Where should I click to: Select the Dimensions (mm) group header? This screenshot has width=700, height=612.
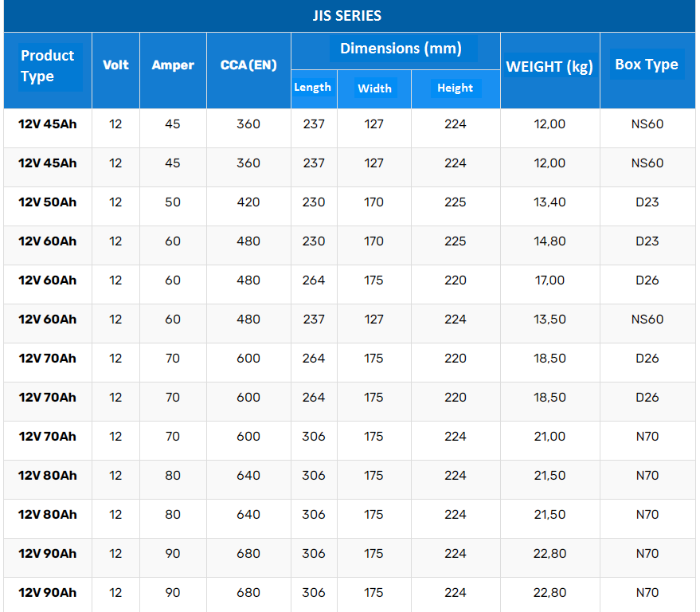[x=401, y=49]
